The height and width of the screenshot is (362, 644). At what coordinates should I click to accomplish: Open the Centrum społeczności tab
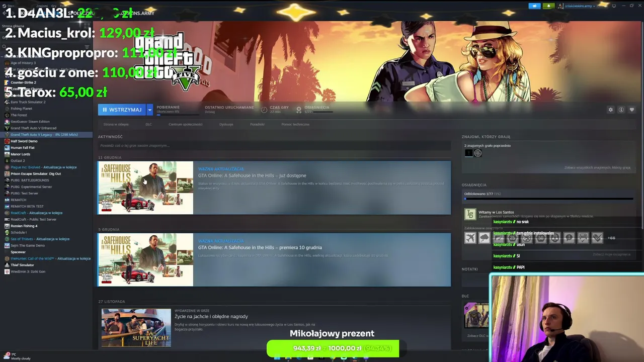pyautogui.click(x=185, y=124)
